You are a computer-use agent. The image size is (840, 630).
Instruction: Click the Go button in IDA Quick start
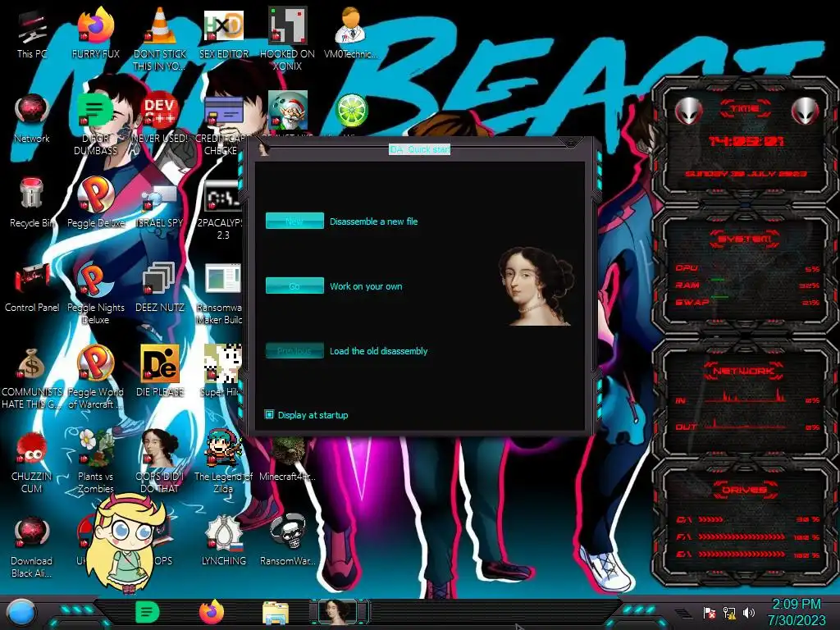294,285
